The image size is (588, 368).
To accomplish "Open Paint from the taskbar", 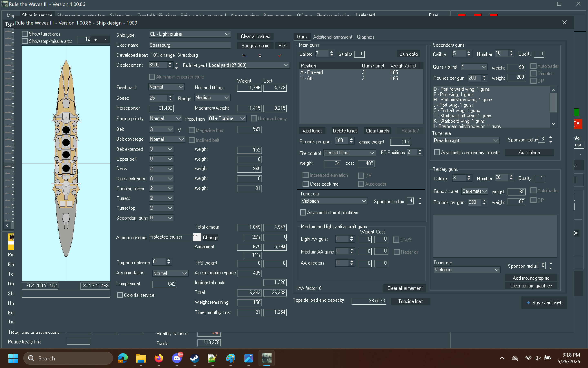I will 231,358.
